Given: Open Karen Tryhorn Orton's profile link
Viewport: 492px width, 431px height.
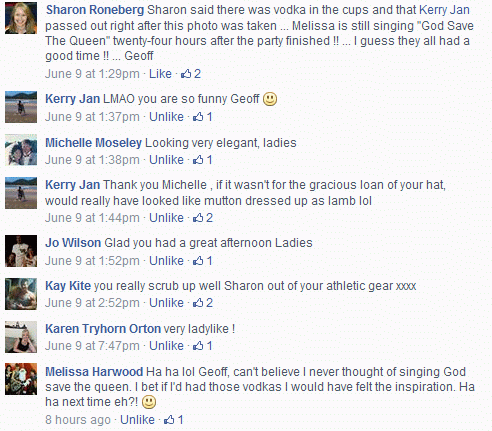Looking at the screenshot, I should click(103, 329).
